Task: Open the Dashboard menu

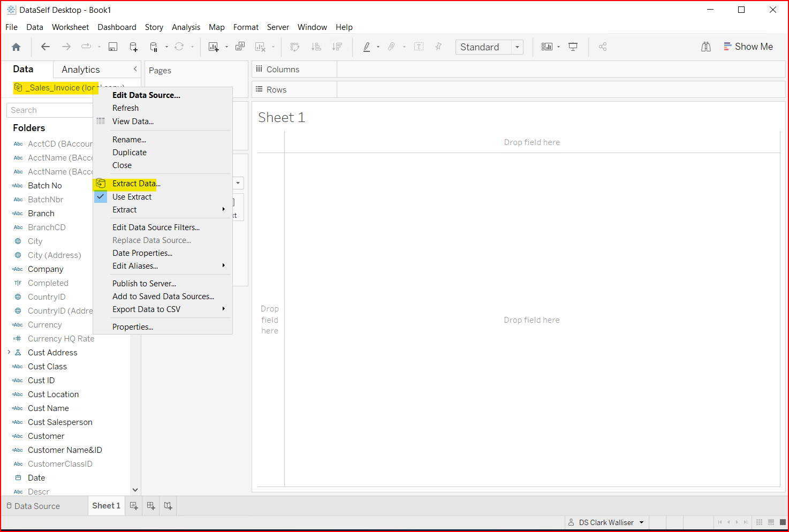Action: coord(117,27)
